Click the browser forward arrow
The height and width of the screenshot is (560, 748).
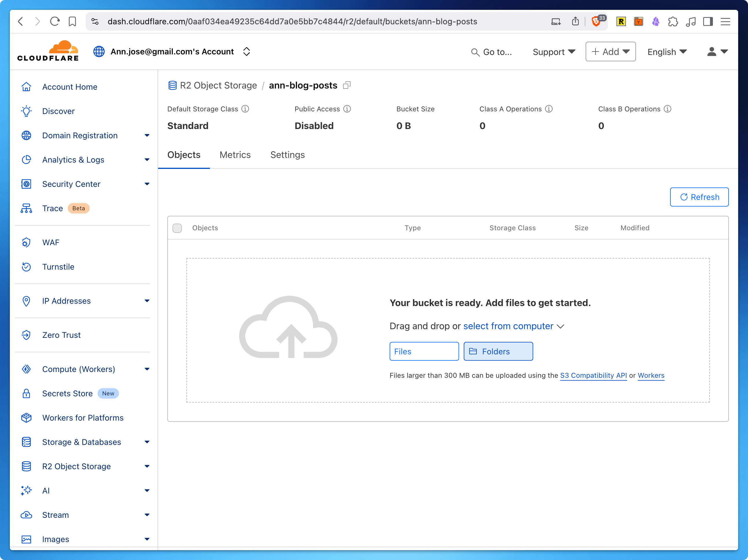37,22
